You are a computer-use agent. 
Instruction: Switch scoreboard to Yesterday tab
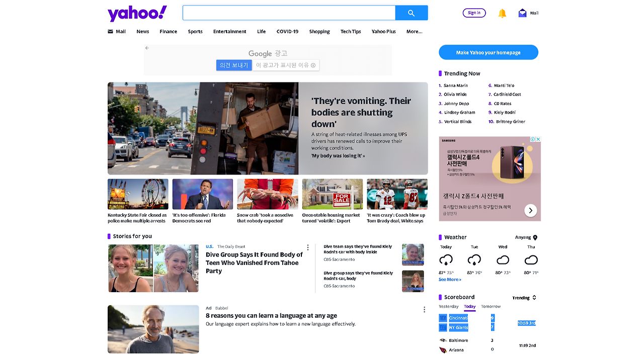[x=449, y=306]
